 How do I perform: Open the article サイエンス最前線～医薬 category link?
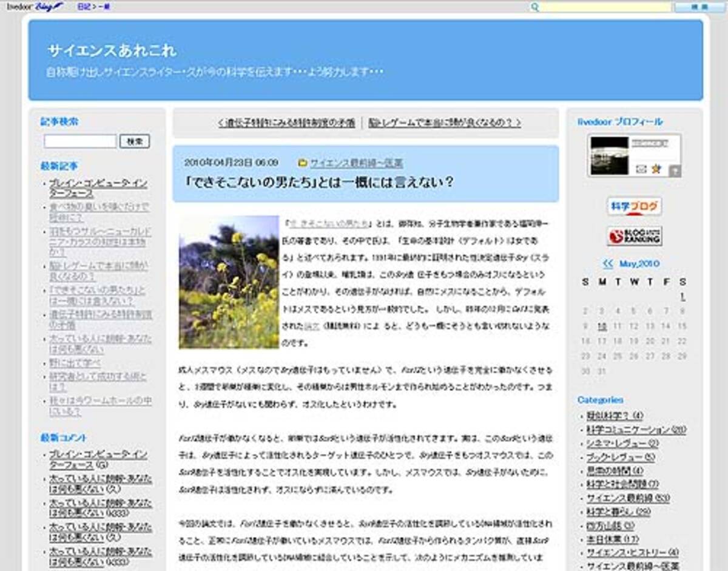pos(358,163)
